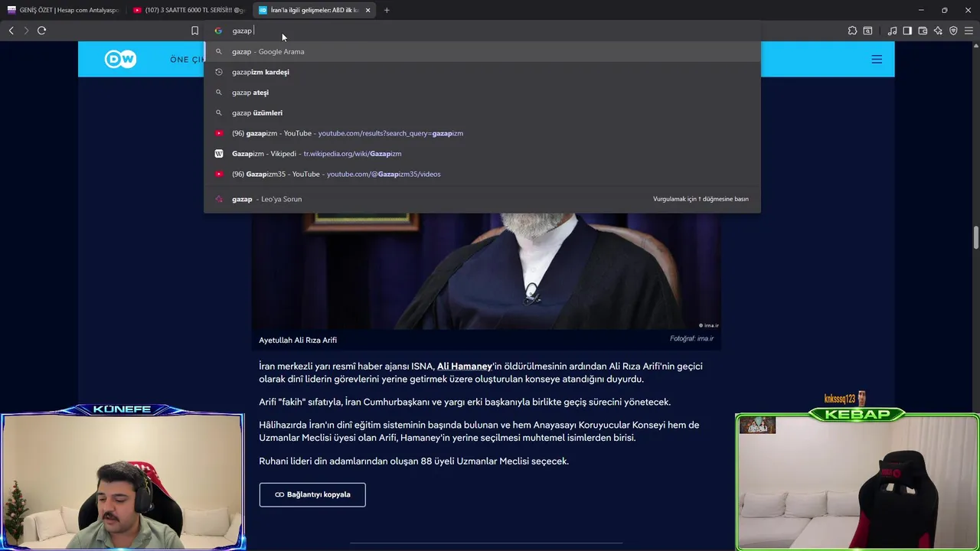Select 'gazap - Google Arama' suggestion

point(482,51)
